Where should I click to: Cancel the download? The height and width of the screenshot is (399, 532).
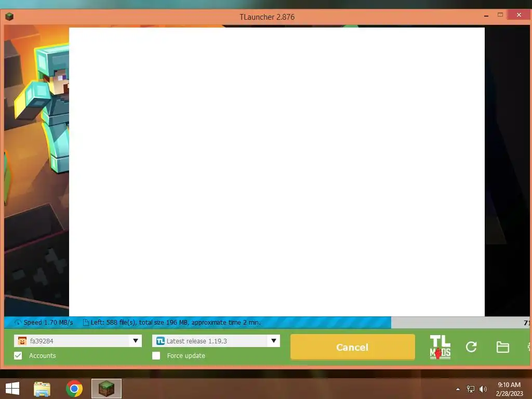click(353, 347)
